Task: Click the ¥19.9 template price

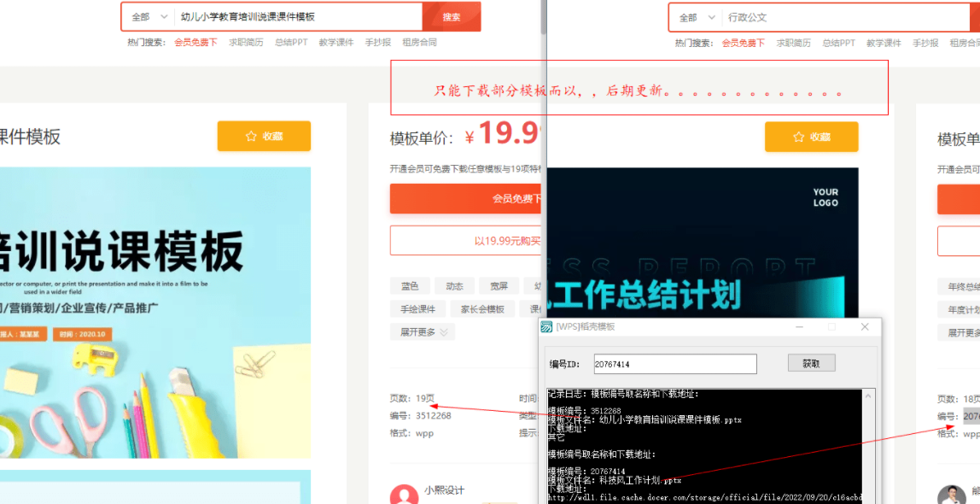Action: click(x=503, y=134)
